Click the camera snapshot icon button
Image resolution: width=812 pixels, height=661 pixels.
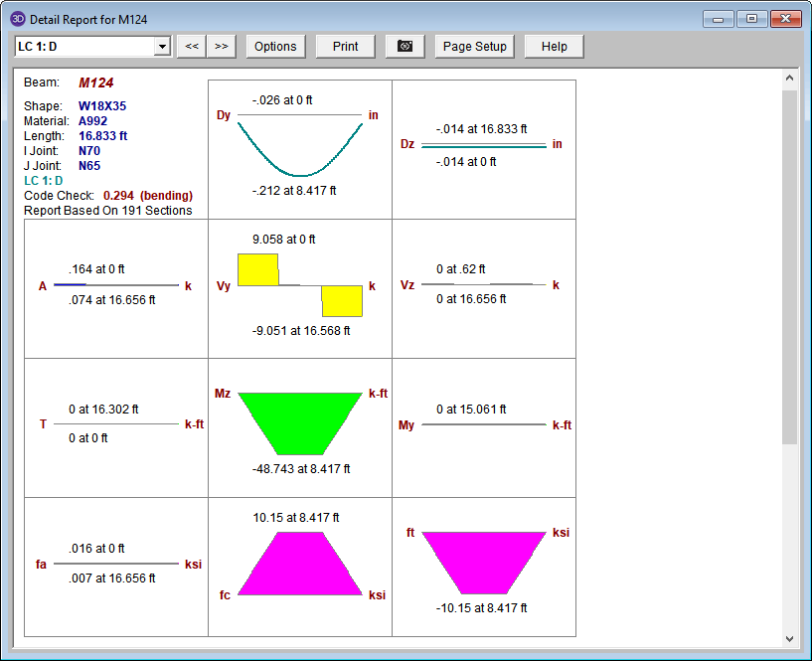coord(405,47)
